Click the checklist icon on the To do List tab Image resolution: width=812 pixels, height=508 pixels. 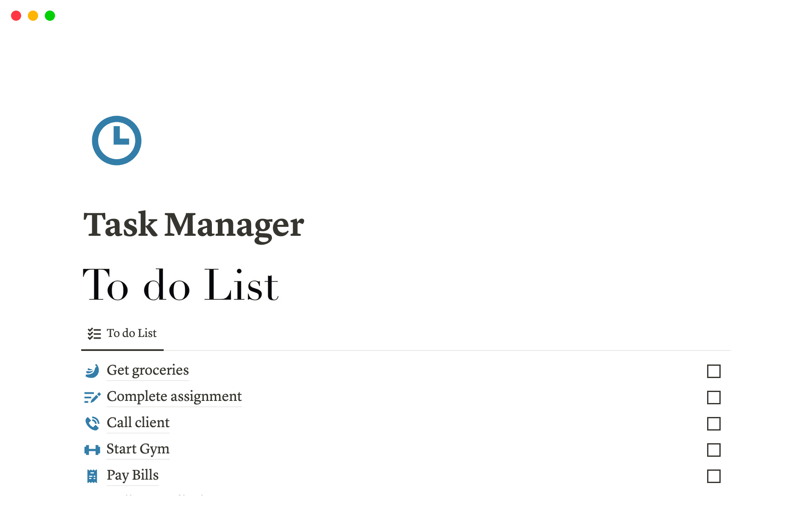[x=94, y=334]
